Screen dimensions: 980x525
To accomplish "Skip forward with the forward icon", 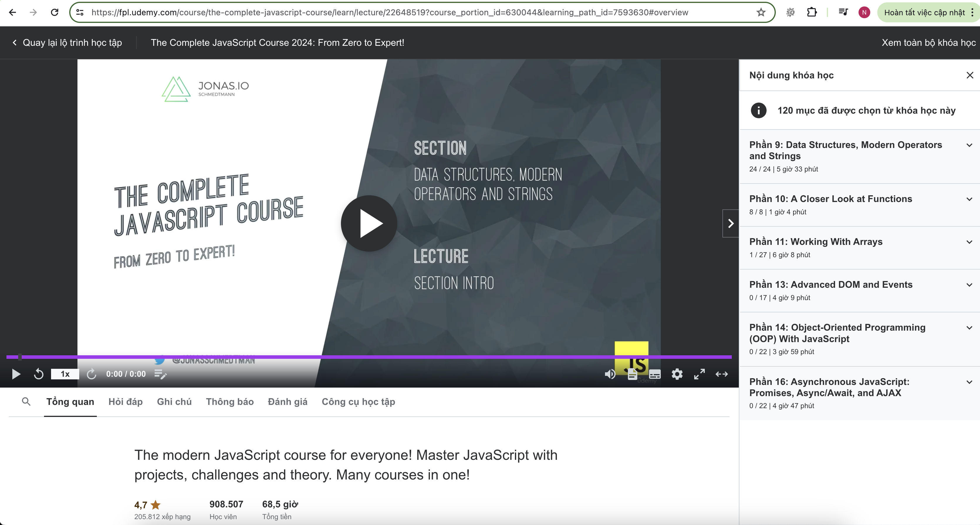I will point(91,374).
